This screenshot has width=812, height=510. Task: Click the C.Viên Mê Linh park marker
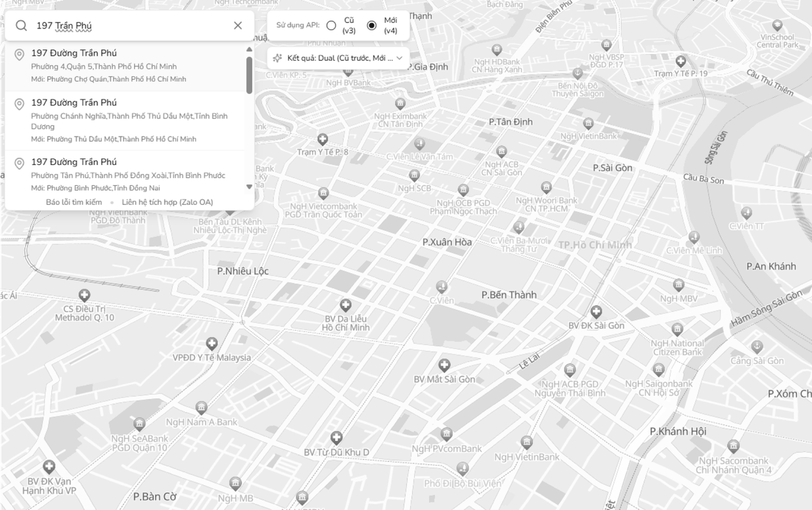coord(694,237)
